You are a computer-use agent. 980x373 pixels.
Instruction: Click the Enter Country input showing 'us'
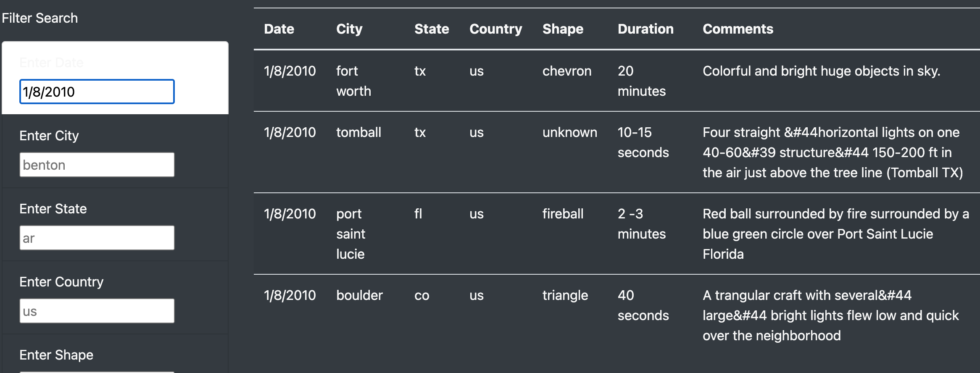click(97, 311)
